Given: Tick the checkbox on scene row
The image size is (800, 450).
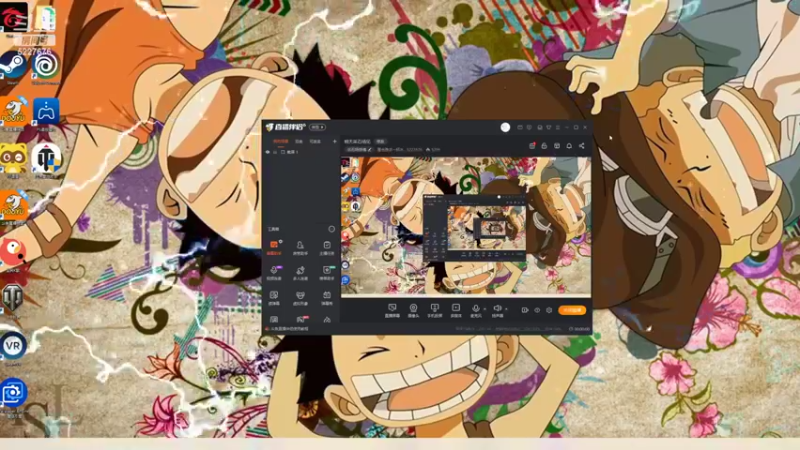Looking at the screenshot, I should coord(283,152).
